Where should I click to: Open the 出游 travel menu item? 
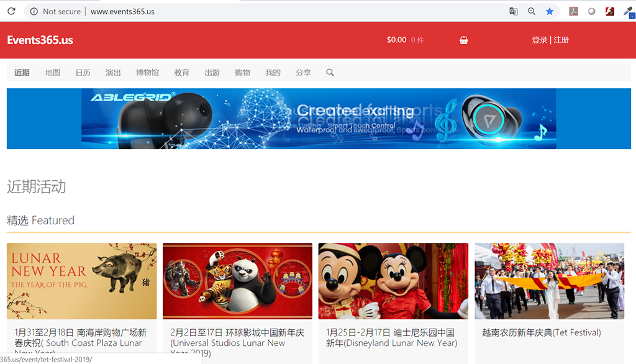(x=212, y=73)
